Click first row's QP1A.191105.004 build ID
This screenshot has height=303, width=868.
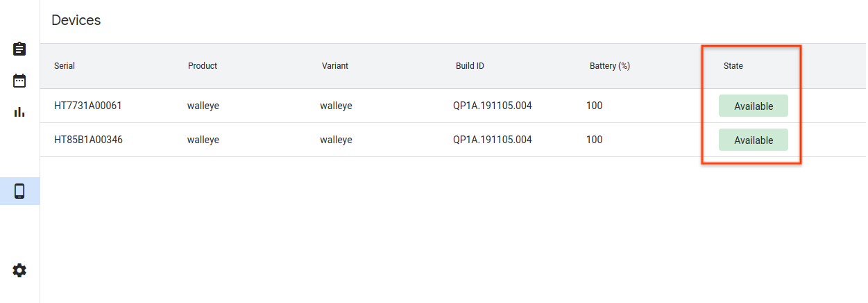493,106
